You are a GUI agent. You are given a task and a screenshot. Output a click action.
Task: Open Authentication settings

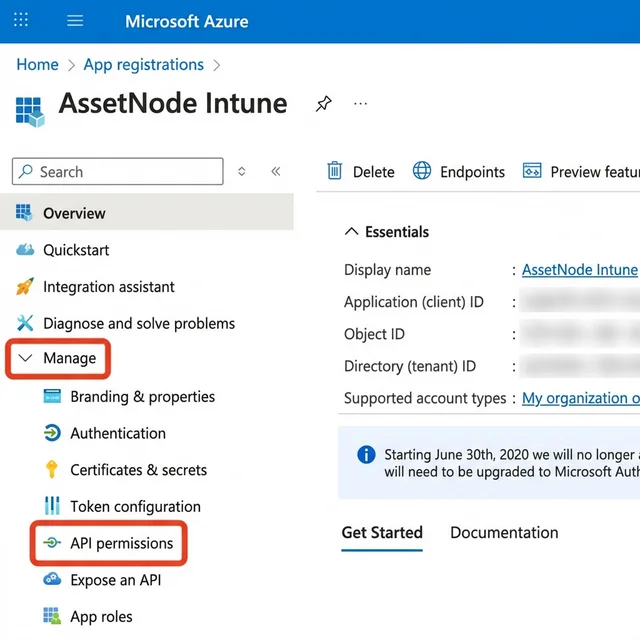pyautogui.click(x=118, y=433)
